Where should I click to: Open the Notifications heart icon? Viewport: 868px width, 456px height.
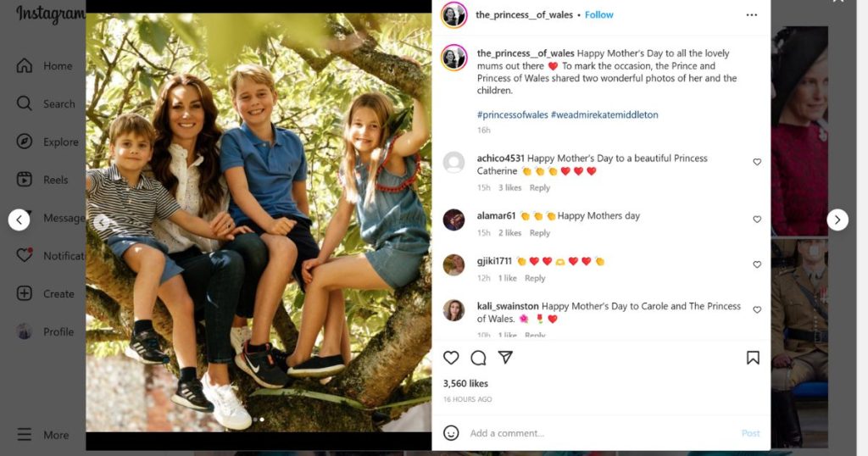click(25, 255)
